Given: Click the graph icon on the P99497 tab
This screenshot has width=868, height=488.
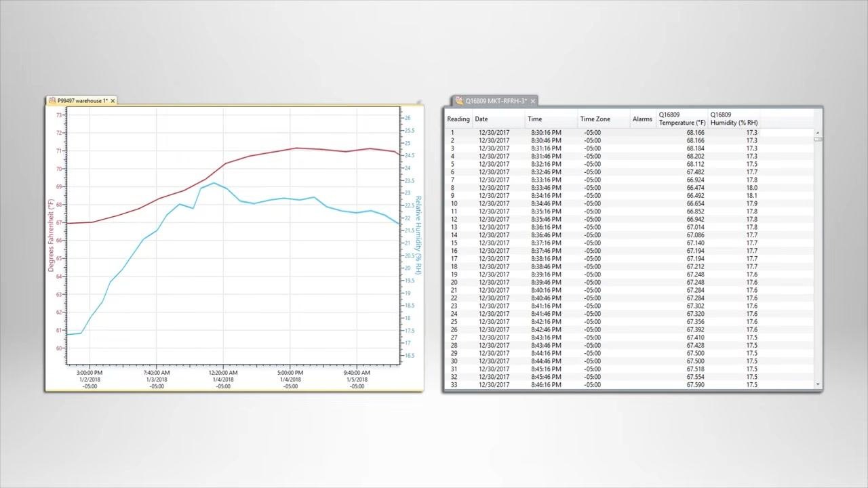Looking at the screenshot, I should point(52,100).
